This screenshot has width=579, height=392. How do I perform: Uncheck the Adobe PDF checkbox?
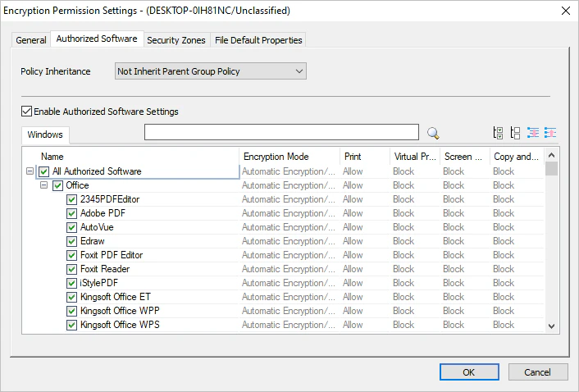pos(71,213)
